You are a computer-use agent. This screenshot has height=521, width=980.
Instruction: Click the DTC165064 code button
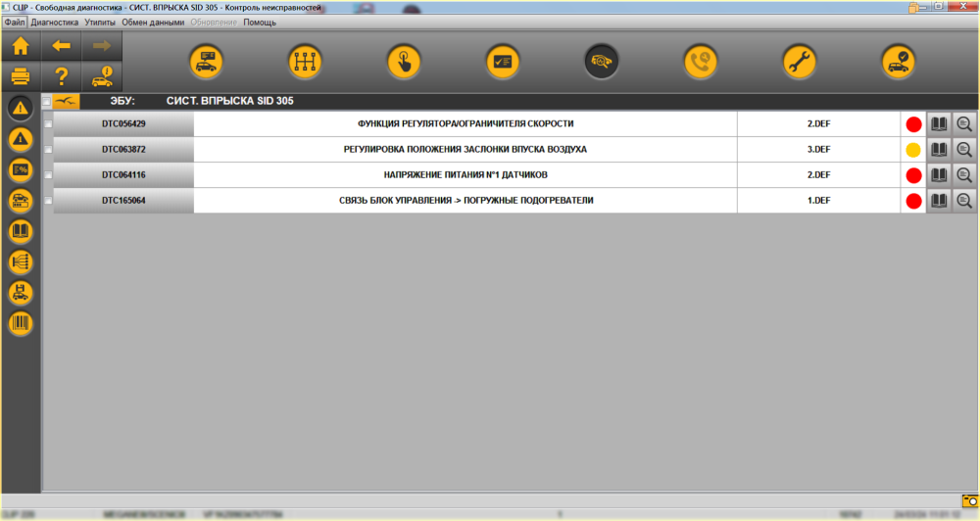coord(123,201)
